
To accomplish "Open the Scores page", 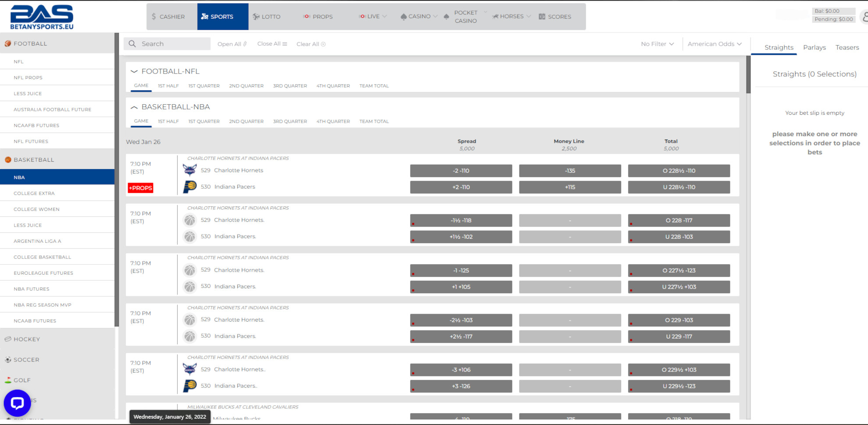I will (555, 17).
